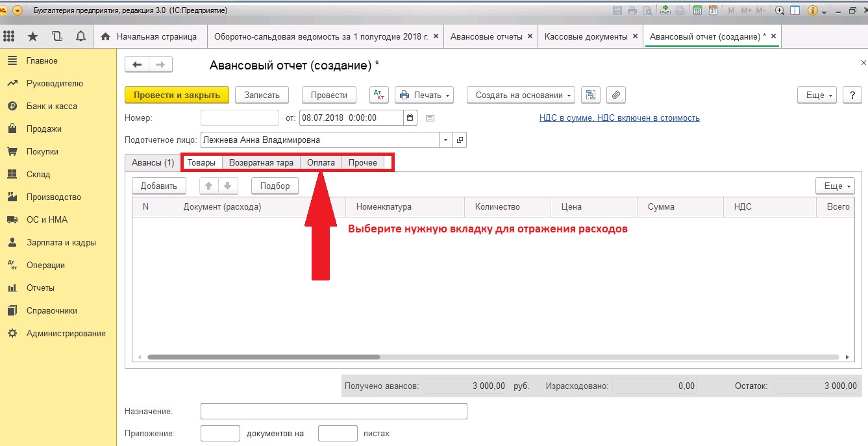Open Подотчетное лицо dropdown list arrow
The height and width of the screenshot is (446, 868).
[x=445, y=140]
